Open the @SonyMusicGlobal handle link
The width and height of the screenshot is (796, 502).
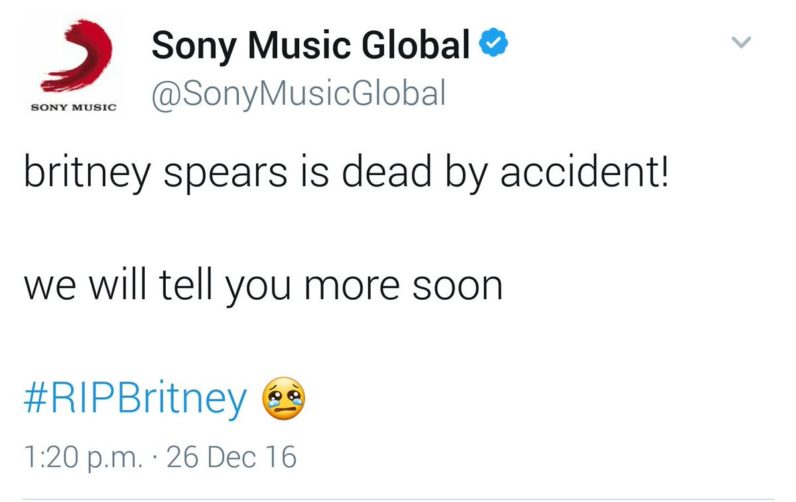(297, 94)
